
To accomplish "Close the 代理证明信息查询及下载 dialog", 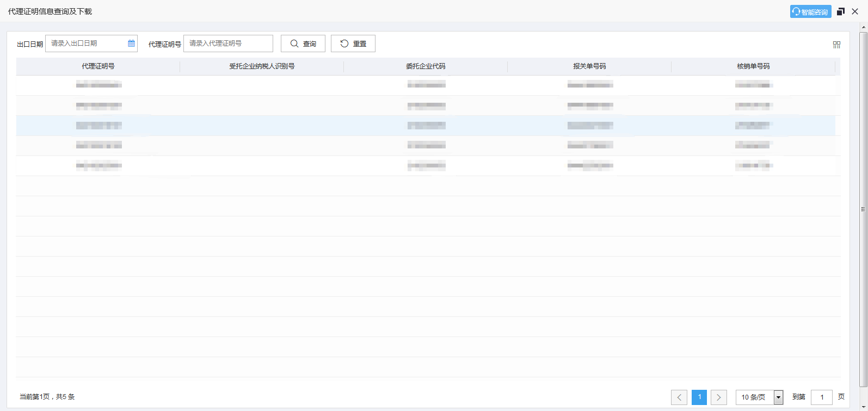I will click(855, 11).
